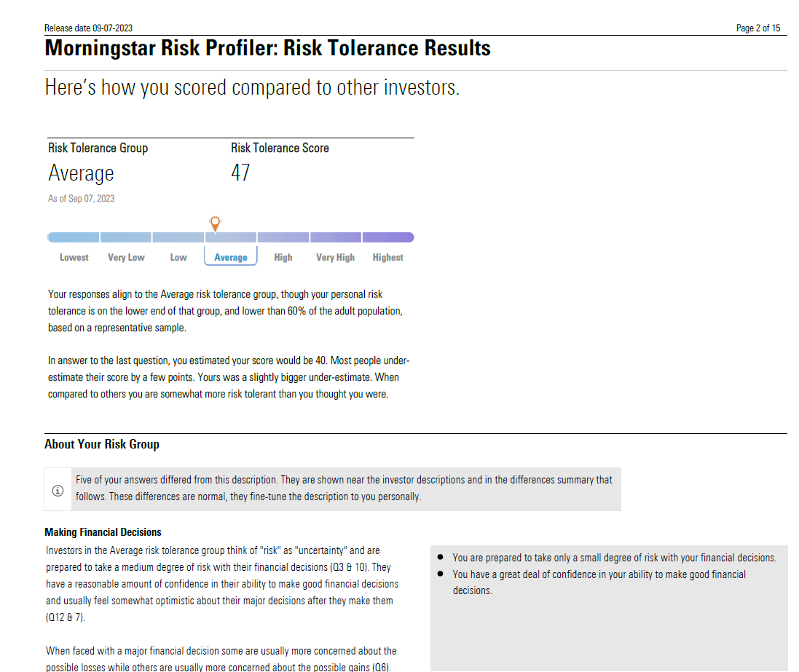Click the Release date 09-07-2023 text
This screenshot has height=672, width=799.
coord(88,28)
